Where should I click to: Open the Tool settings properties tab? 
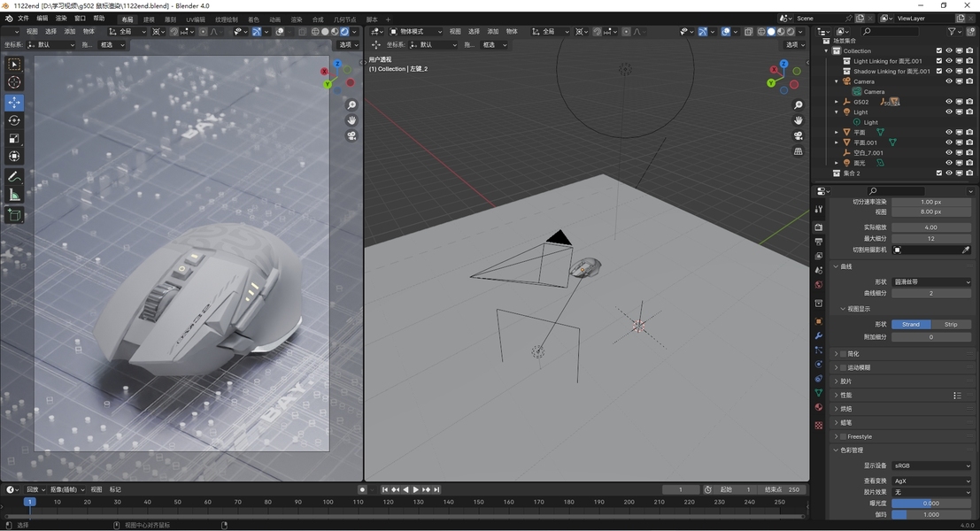[819, 209]
